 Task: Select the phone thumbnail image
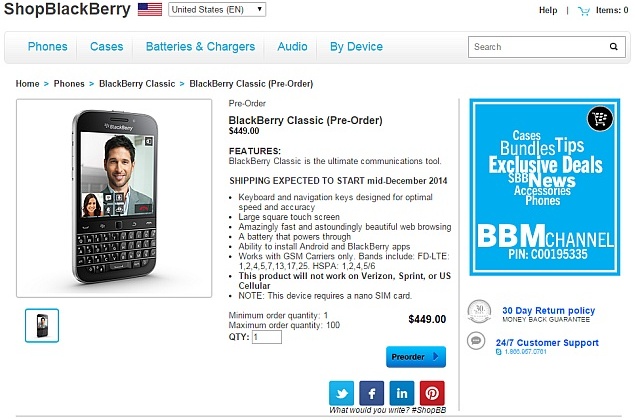click(x=42, y=326)
